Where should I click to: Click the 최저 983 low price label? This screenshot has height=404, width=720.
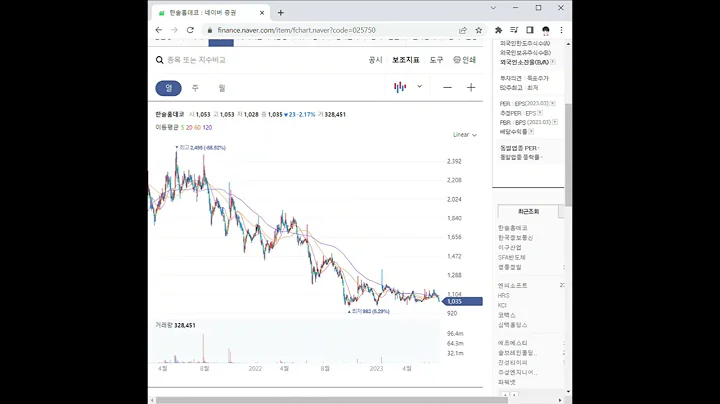pyautogui.click(x=369, y=311)
